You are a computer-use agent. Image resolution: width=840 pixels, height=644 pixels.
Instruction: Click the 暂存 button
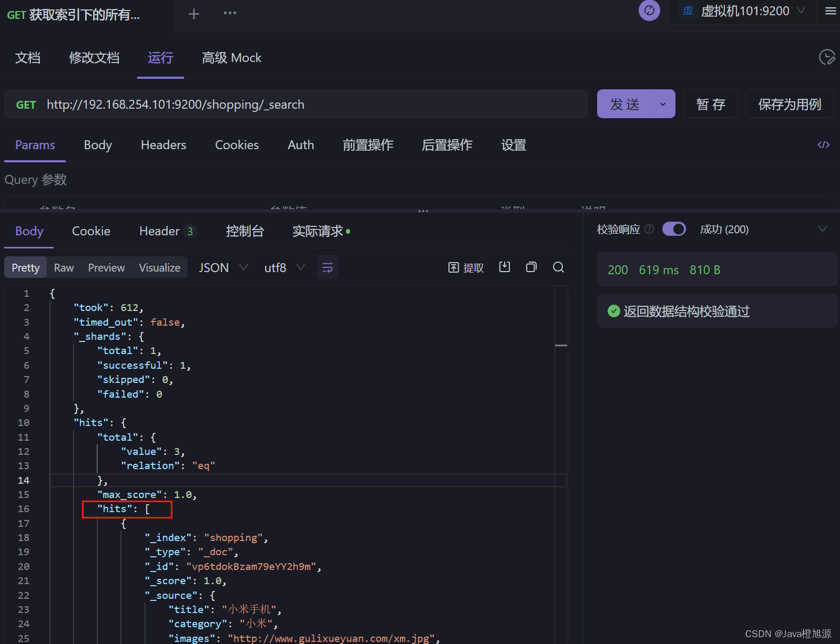[711, 104]
